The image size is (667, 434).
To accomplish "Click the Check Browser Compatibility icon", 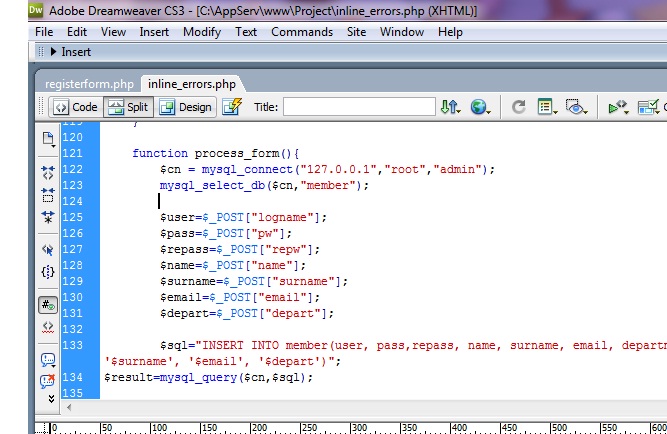I will 649,107.
